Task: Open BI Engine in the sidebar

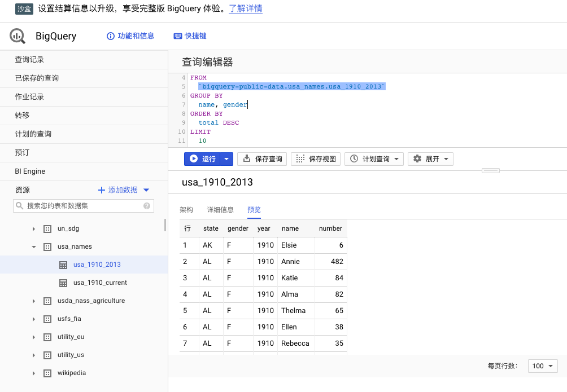Action: tap(84, 171)
